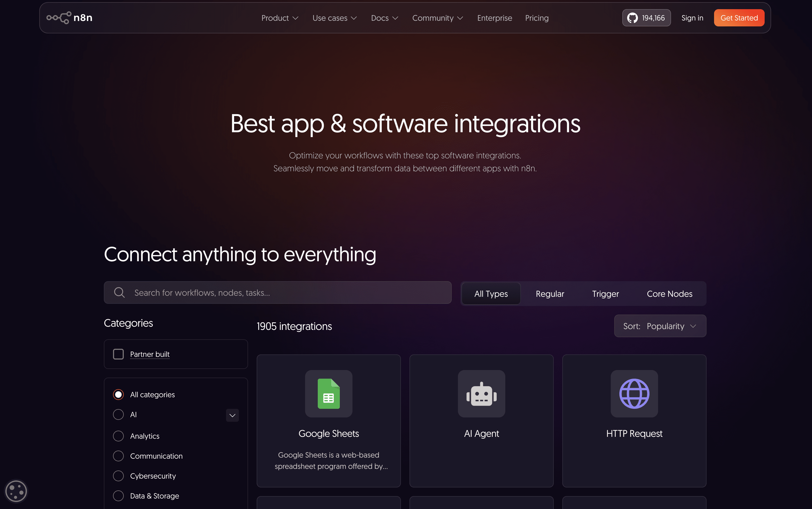The image size is (812, 509).
Task: Open the Enterprise page
Action: (x=495, y=18)
